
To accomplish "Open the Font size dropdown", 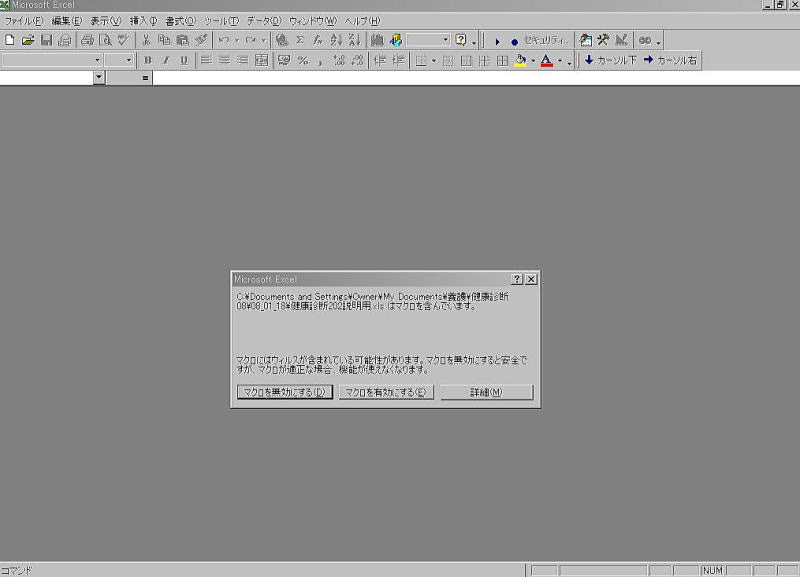I will coord(128,60).
